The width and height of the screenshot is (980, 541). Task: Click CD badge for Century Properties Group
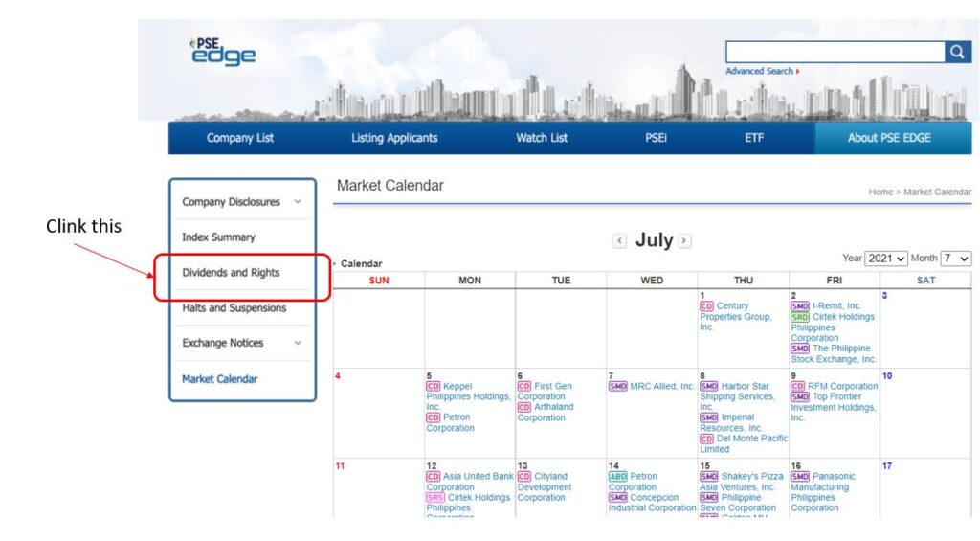pos(706,306)
